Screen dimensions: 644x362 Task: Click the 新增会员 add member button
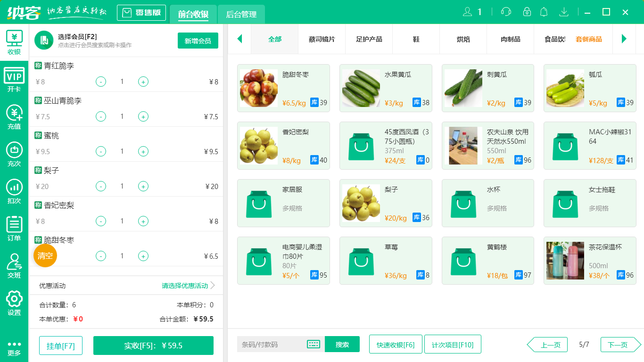pyautogui.click(x=198, y=41)
